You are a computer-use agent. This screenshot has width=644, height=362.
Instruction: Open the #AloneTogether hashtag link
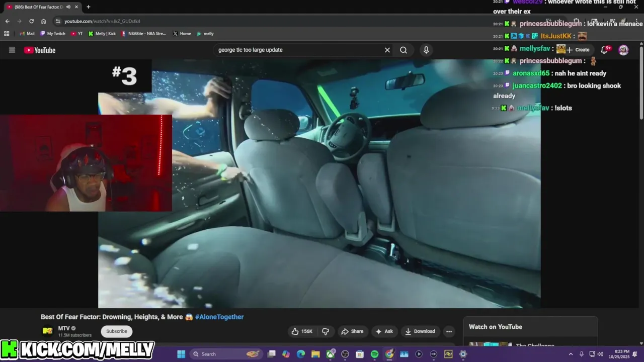[x=219, y=317]
